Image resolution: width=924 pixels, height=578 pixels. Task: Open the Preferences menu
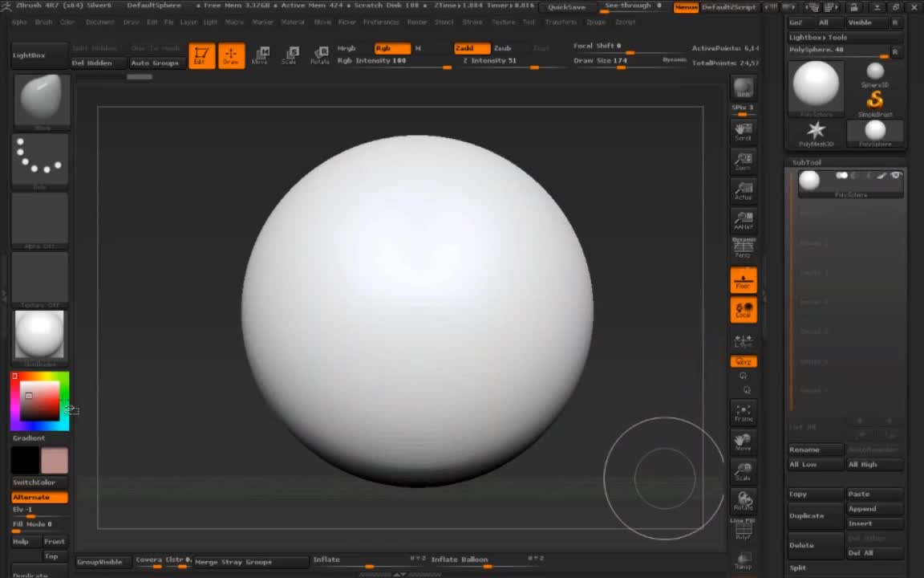click(381, 22)
